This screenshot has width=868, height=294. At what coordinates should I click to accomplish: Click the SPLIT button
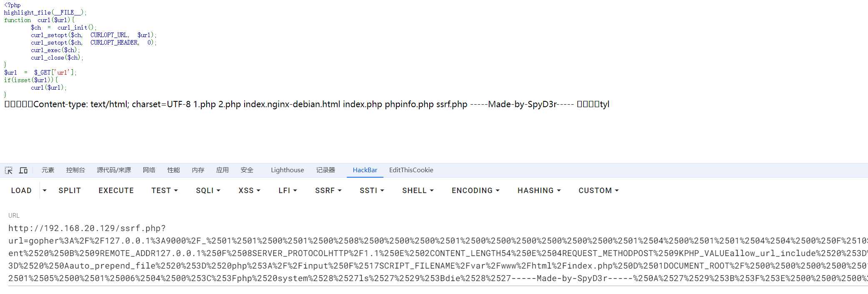pos(70,191)
